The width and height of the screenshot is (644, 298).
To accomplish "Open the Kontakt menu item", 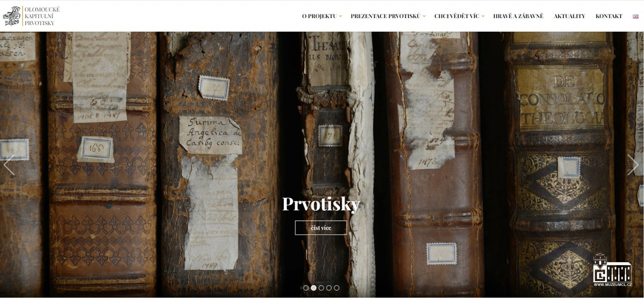I will 609,16.
